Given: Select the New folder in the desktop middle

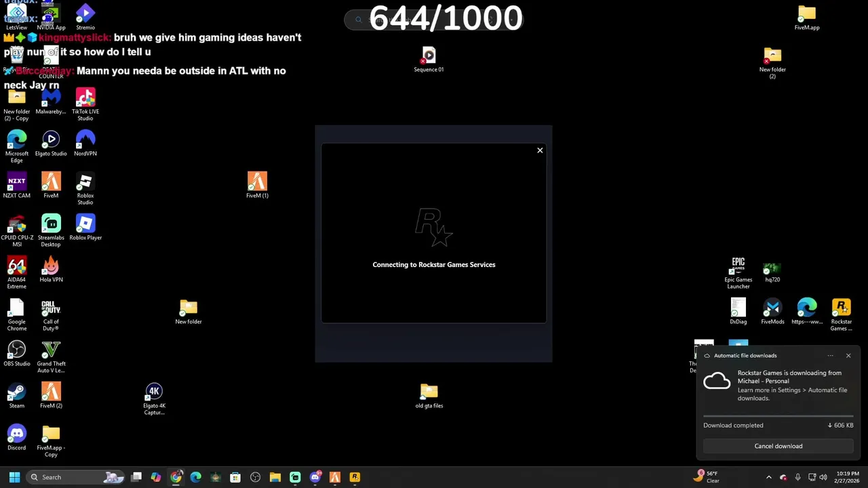Looking at the screenshot, I should (x=189, y=312).
